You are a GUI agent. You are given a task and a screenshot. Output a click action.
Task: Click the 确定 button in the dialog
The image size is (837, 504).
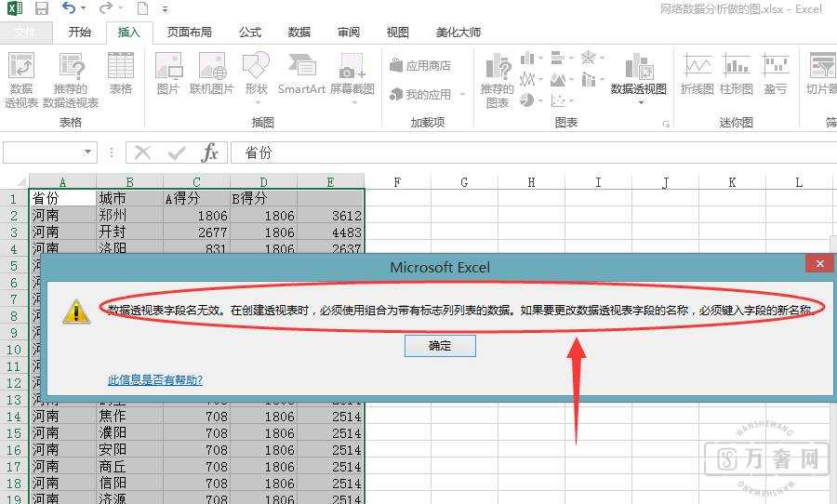click(x=440, y=346)
